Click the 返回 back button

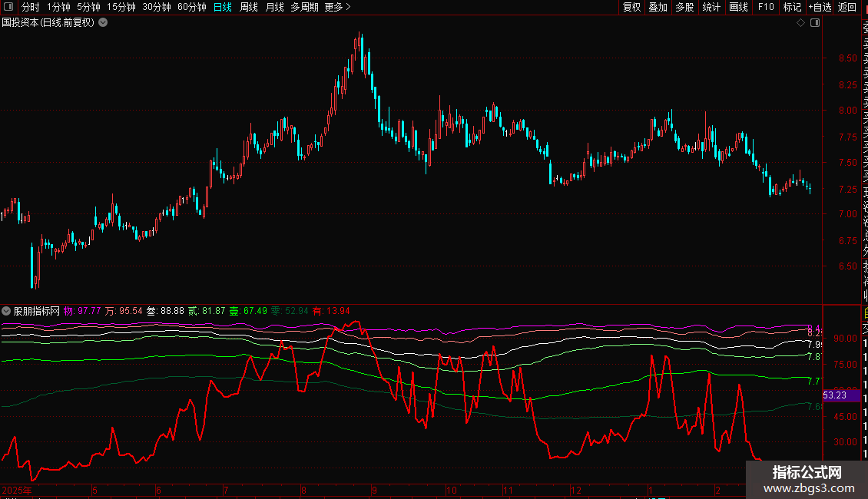coord(847,7)
